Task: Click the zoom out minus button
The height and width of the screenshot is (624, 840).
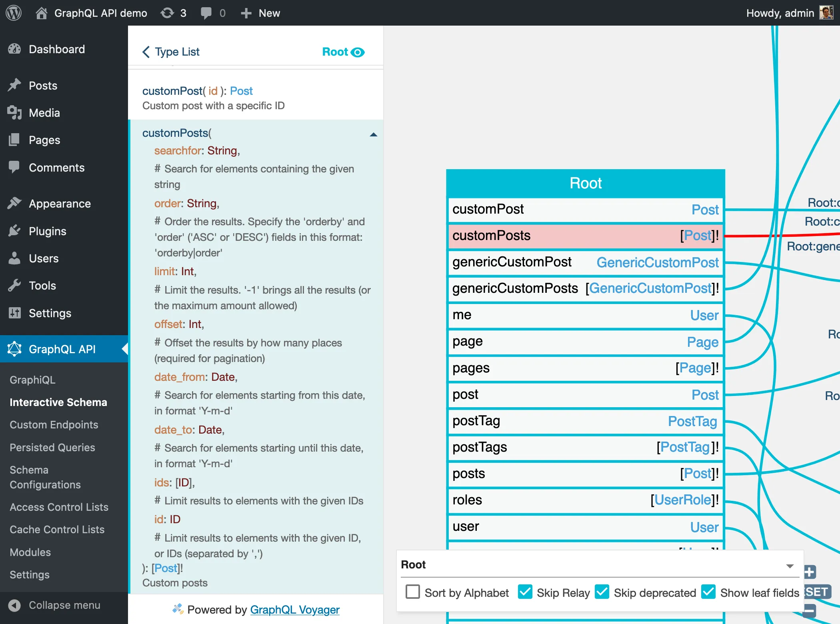Action: coord(809,610)
